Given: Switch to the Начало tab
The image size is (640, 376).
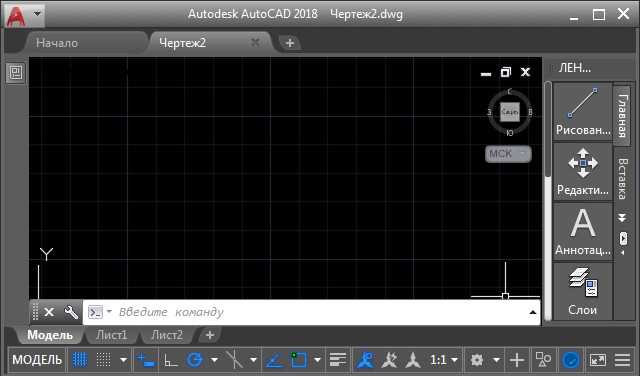Looking at the screenshot, I should pyautogui.click(x=57, y=43).
